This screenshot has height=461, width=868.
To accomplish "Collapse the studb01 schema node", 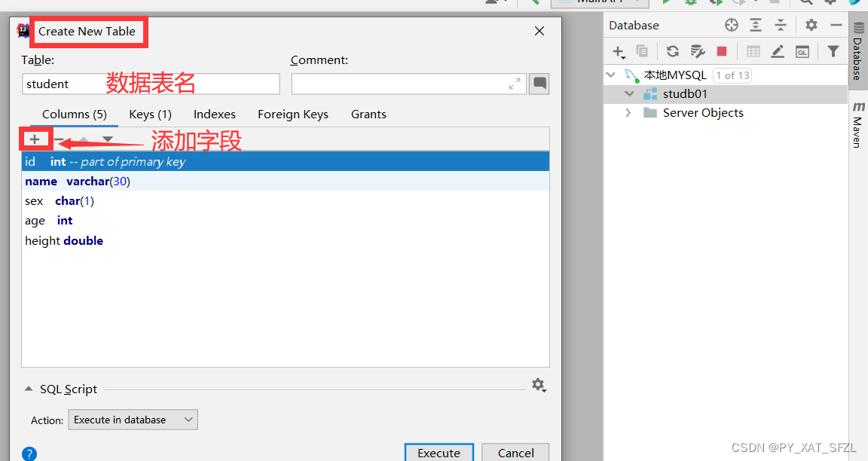I will (x=629, y=94).
